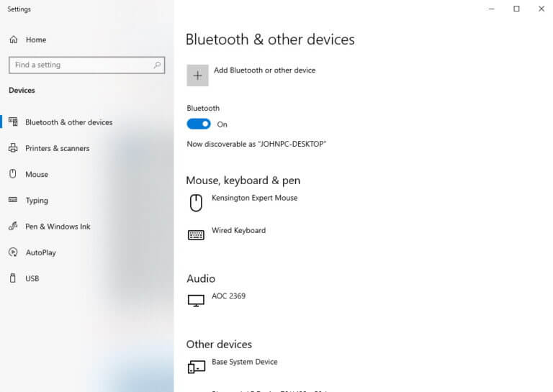Click the Pen & Windows Ink icon
The height and width of the screenshot is (392, 553).
(13, 226)
